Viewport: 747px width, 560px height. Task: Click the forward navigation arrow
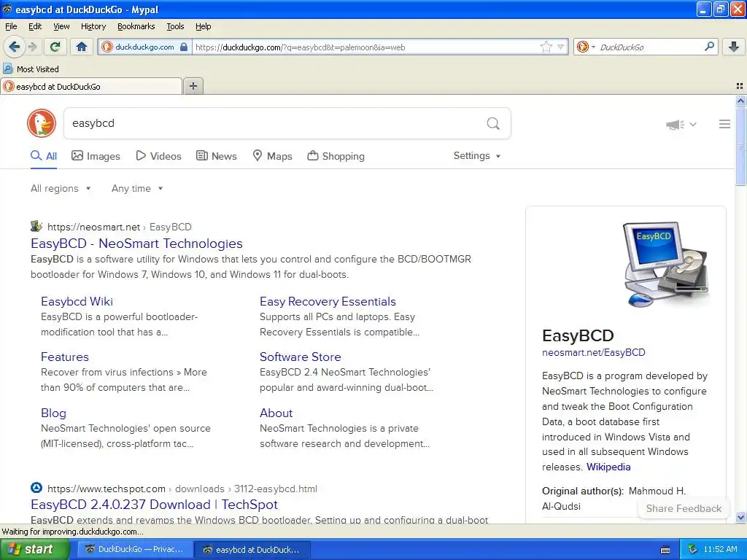coord(32,47)
